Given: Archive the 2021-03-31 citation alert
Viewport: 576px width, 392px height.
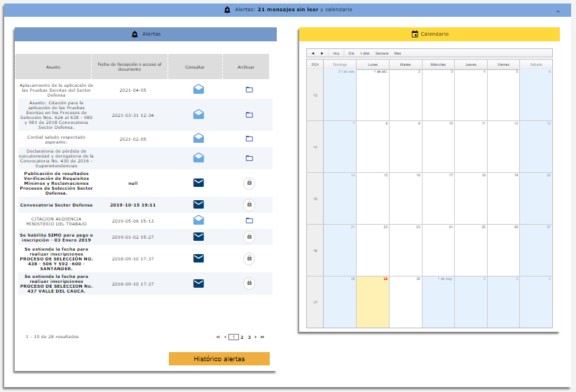Looking at the screenshot, I should 249,115.
